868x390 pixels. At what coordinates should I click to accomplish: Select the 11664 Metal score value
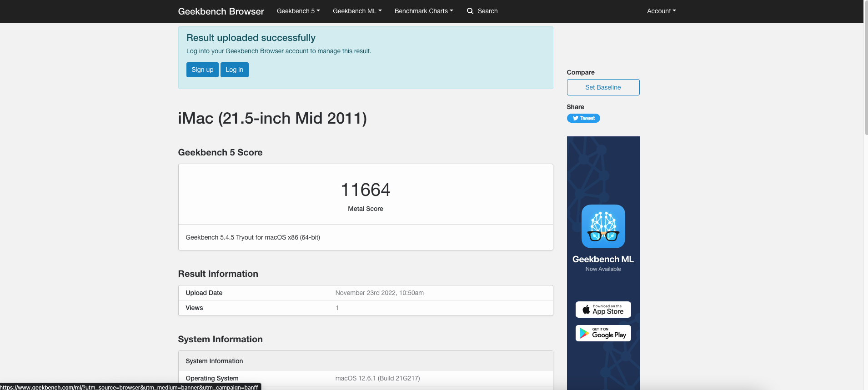(366, 190)
